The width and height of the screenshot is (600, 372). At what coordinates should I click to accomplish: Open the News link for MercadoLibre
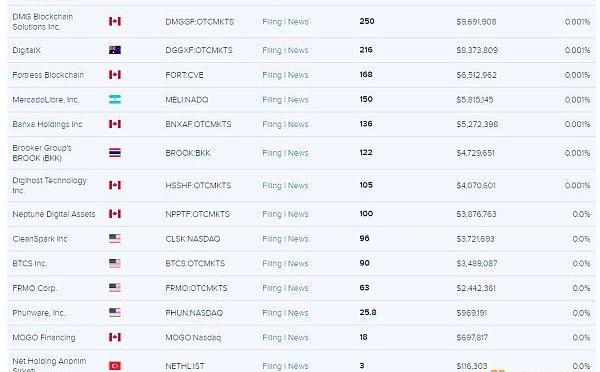pyautogui.click(x=298, y=100)
